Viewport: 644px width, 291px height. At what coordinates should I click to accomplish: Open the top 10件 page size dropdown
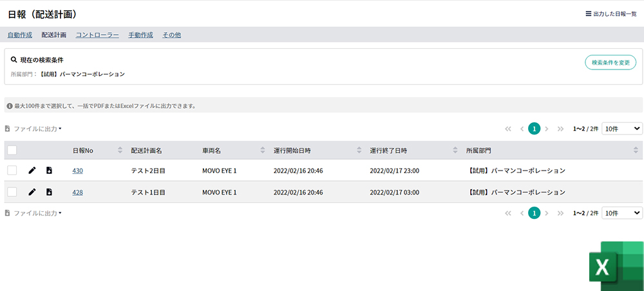(x=621, y=129)
